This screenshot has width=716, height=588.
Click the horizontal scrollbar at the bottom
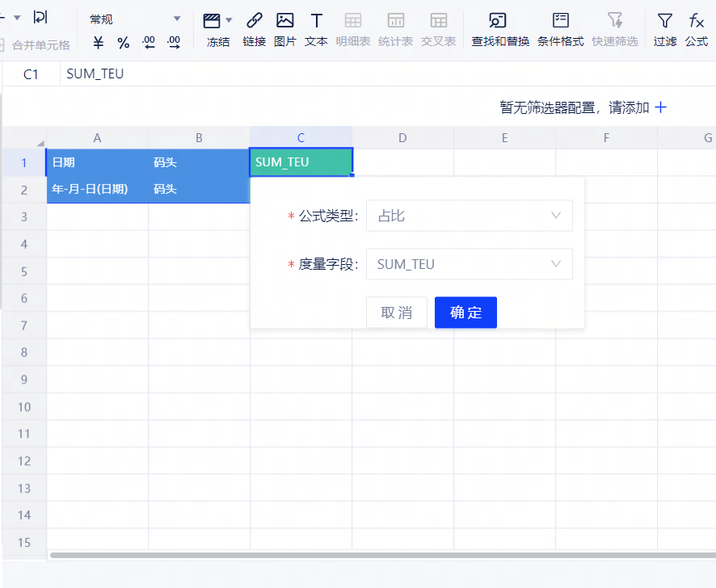380,555
